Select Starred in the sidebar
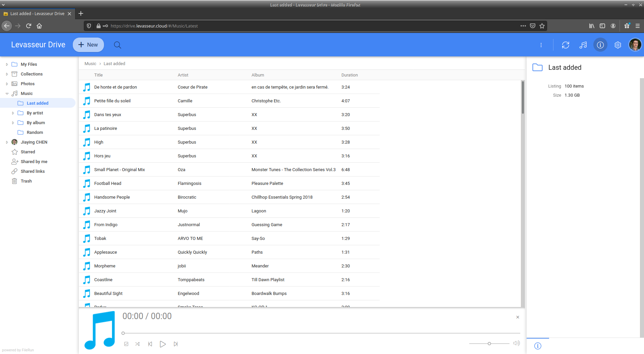Screen dimensions: 644x354 28,152
